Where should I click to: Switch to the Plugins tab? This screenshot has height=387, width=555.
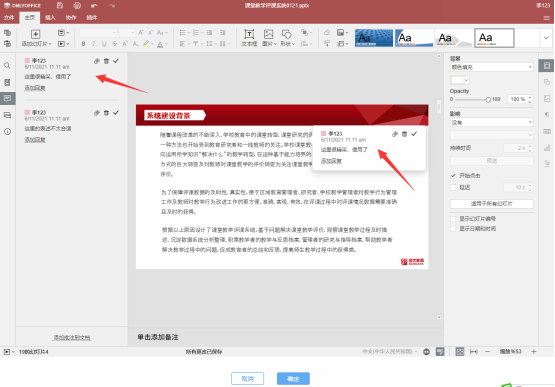[x=92, y=17]
